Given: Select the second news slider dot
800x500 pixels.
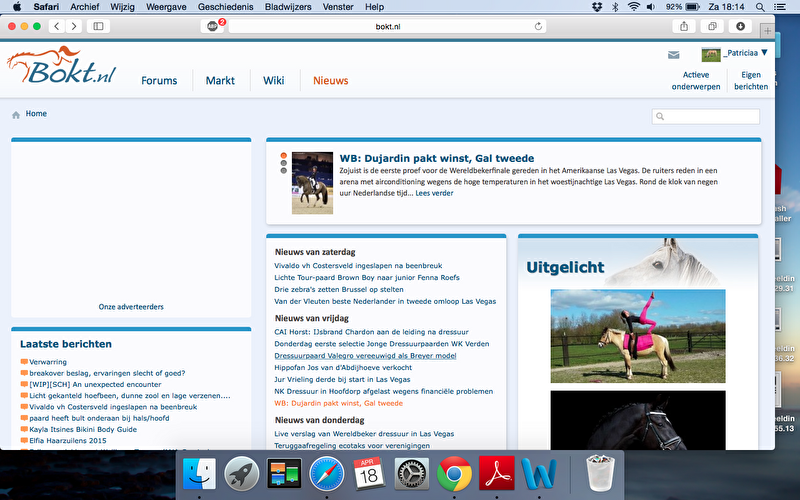Looking at the screenshot, I should 284,163.
